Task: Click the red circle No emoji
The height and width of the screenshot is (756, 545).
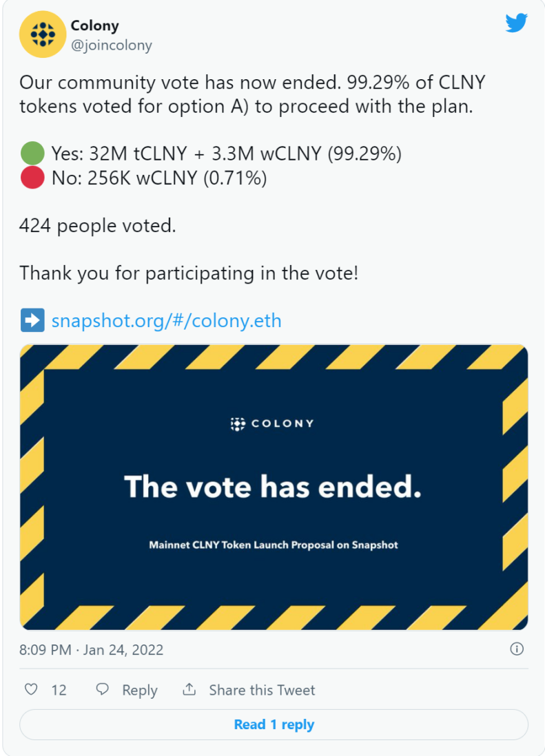Action: coord(32,178)
